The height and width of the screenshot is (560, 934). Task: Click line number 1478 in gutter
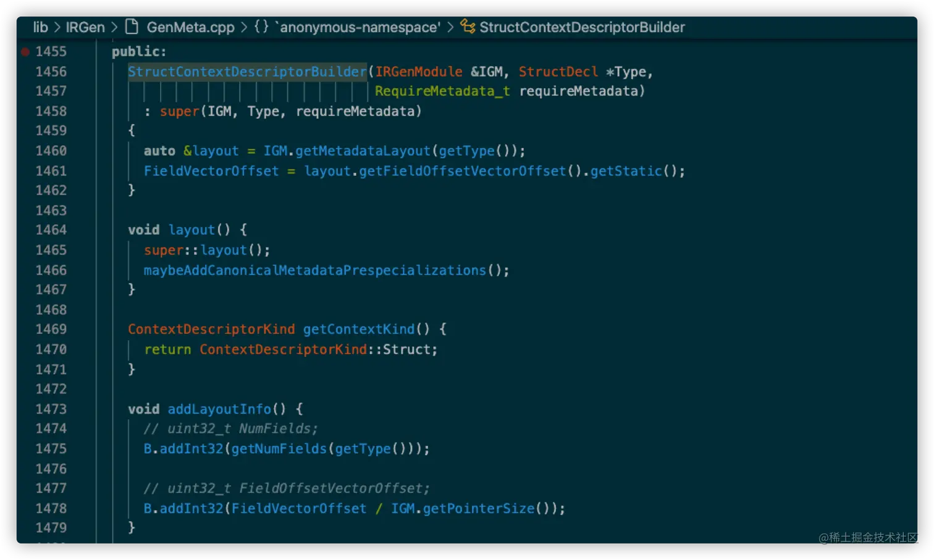[x=51, y=508]
